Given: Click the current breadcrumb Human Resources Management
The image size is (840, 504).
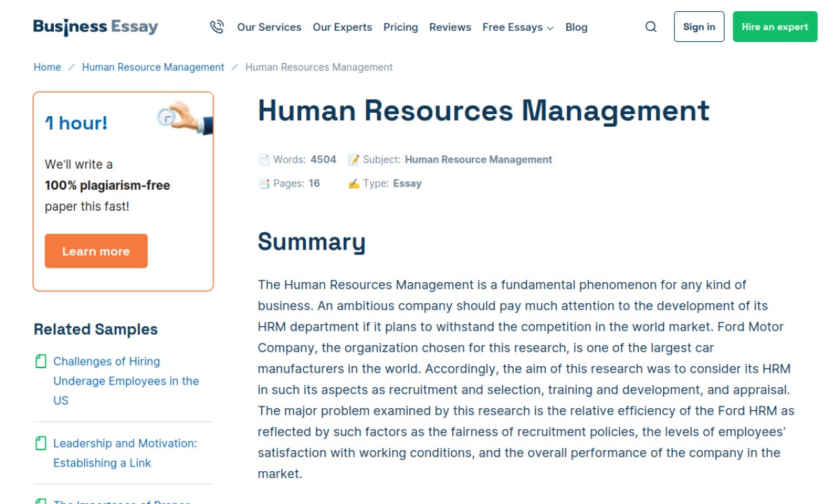Looking at the screenshot, I should [x=319, y=67].
